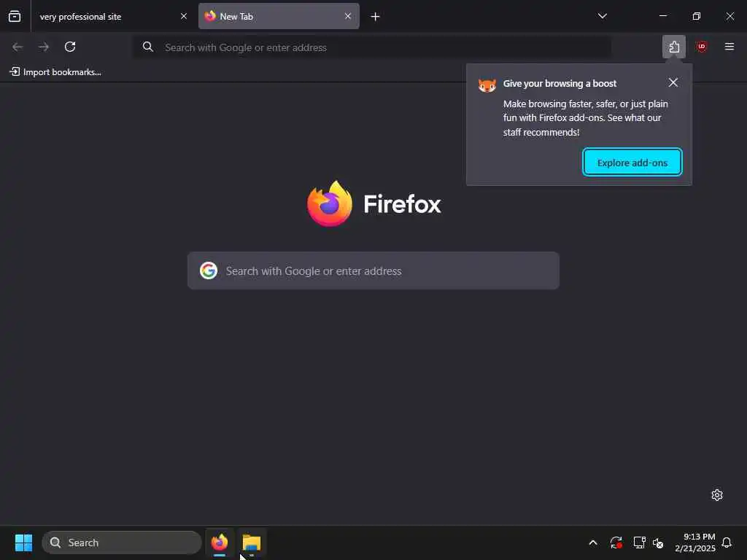Focus the address bar field
This screenshot has width=747, height=560.
point(371,47)
